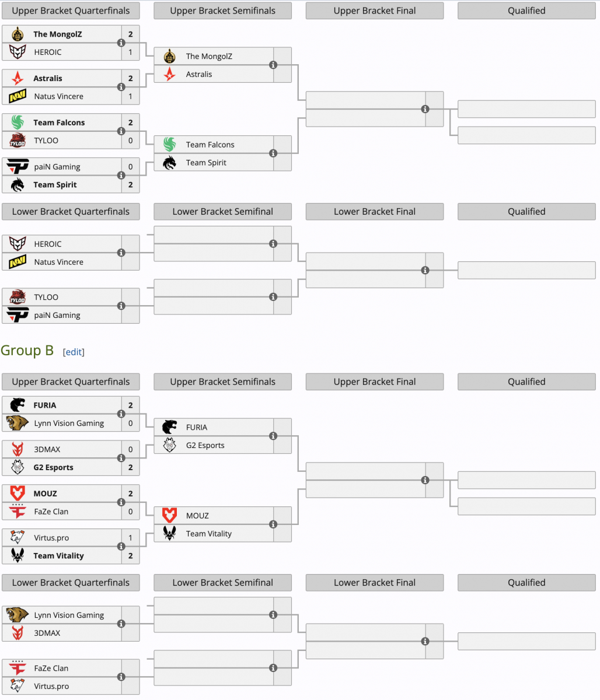The image size is (600, 700).
Task: Click the Astralis star logo in Upper Bracket Semifinals
Action: (x=169, y=74)
